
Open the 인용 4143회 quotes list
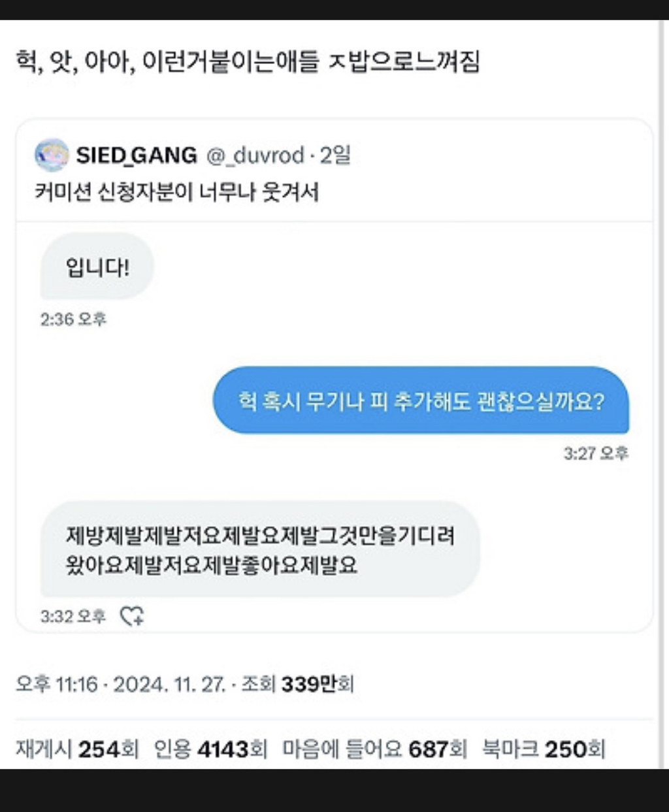coord(210,749)
